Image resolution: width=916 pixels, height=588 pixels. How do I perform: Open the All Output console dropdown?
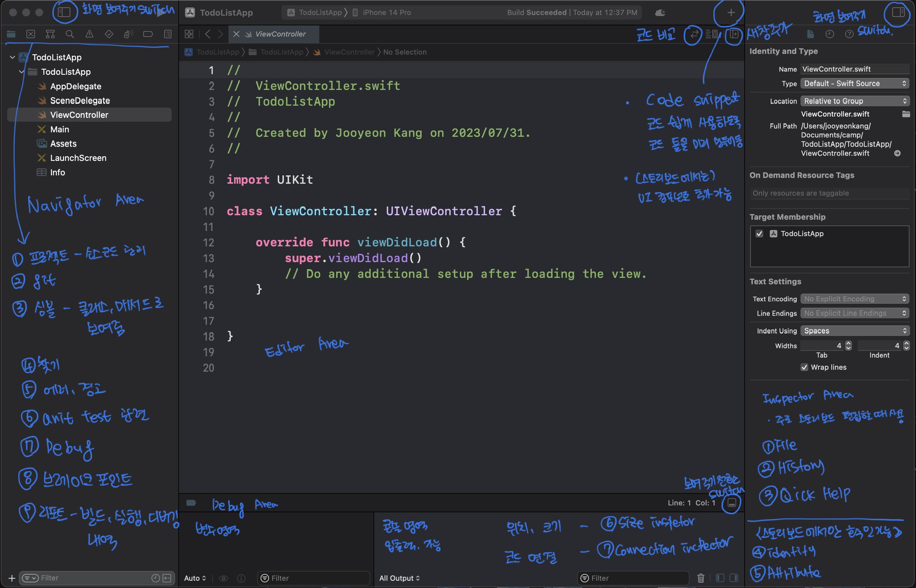(399, 578)
